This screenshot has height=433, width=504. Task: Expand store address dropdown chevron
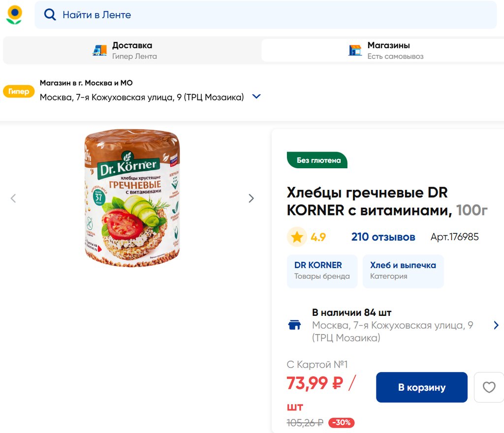click(x=256, y=97)
